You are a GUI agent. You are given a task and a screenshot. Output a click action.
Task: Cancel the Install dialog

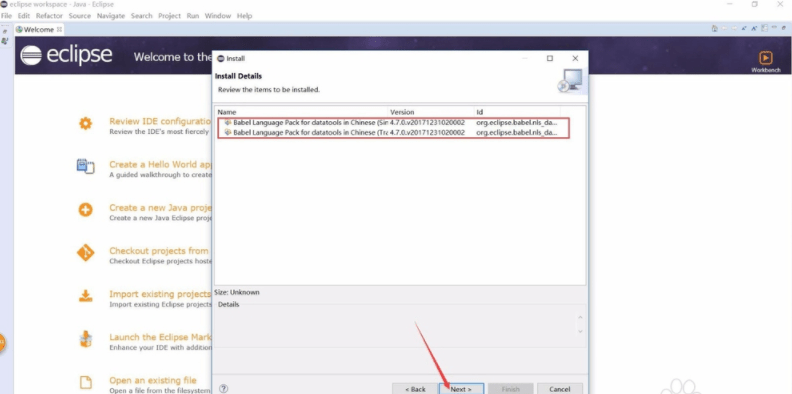(560, 389)
